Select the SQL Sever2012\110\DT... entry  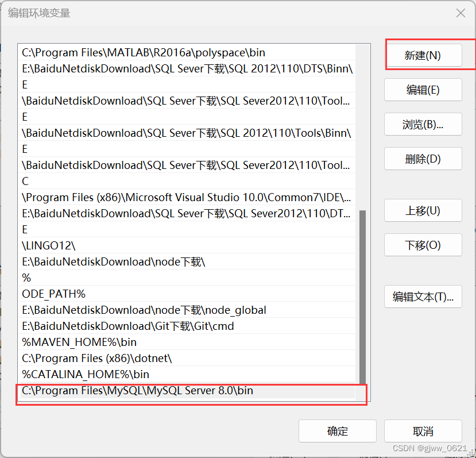pyautogui.click(x=187, y=214)
